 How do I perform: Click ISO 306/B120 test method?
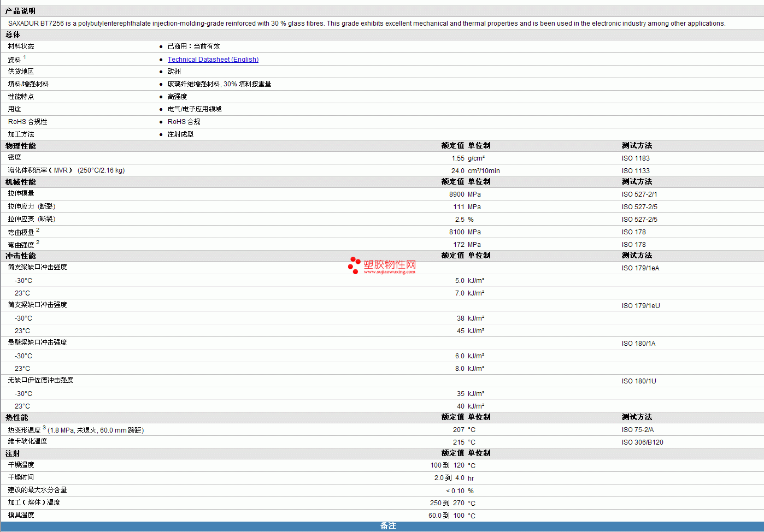(642, 442)
